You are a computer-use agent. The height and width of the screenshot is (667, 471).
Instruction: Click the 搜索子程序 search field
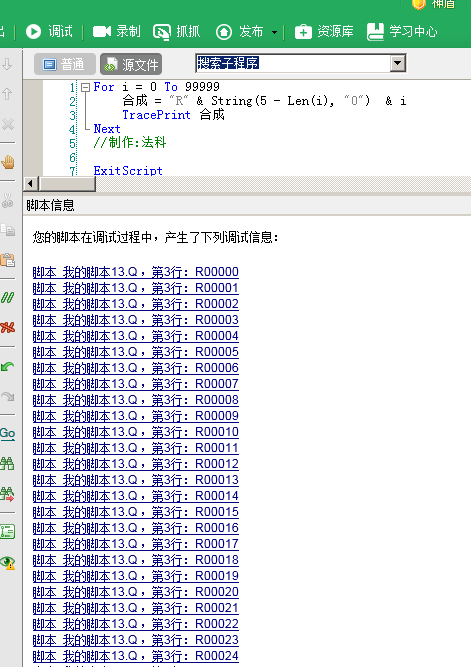tap(293, 63)
